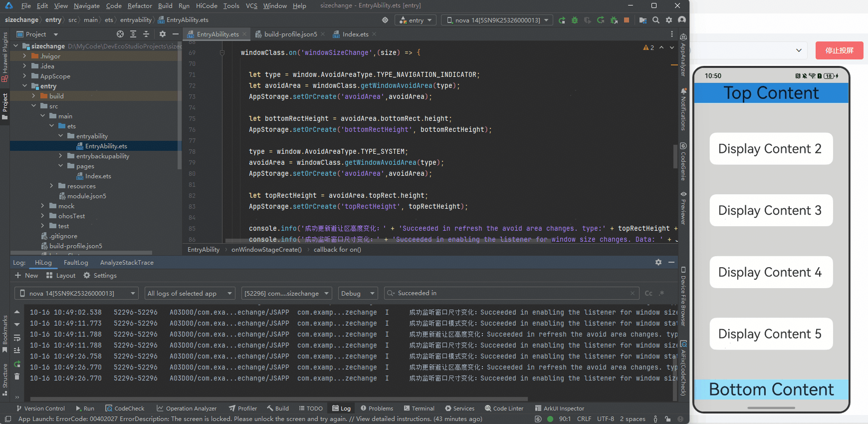Toggle match case Cc in log search
868x424 pixels.
(x=649, y=293)
